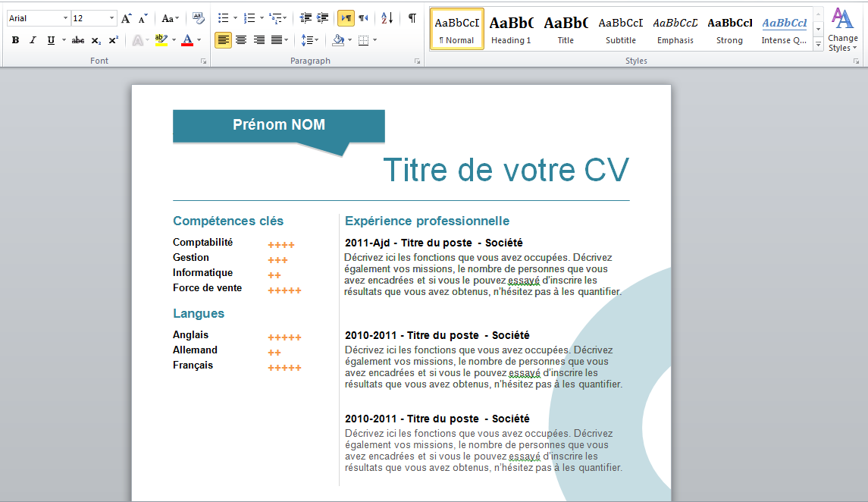
Task: Toggle Bold formatting
Action: tap(15, 40)
